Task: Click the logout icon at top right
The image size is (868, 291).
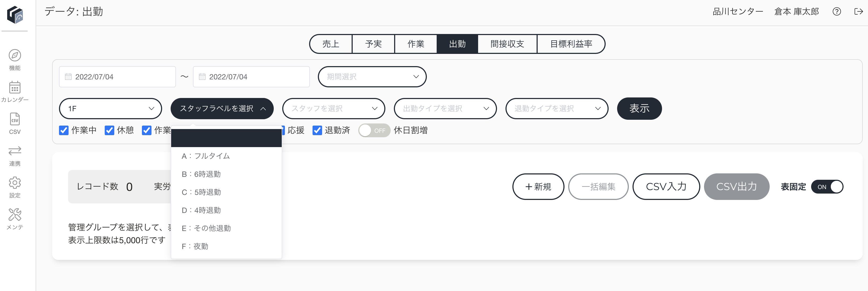Action: [x=858, y=12]
